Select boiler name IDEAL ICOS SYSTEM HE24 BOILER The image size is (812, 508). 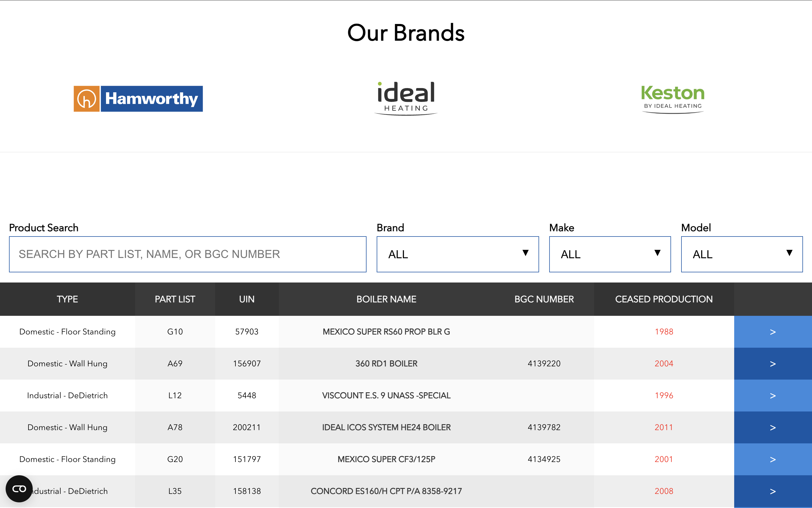click(386, 428)
